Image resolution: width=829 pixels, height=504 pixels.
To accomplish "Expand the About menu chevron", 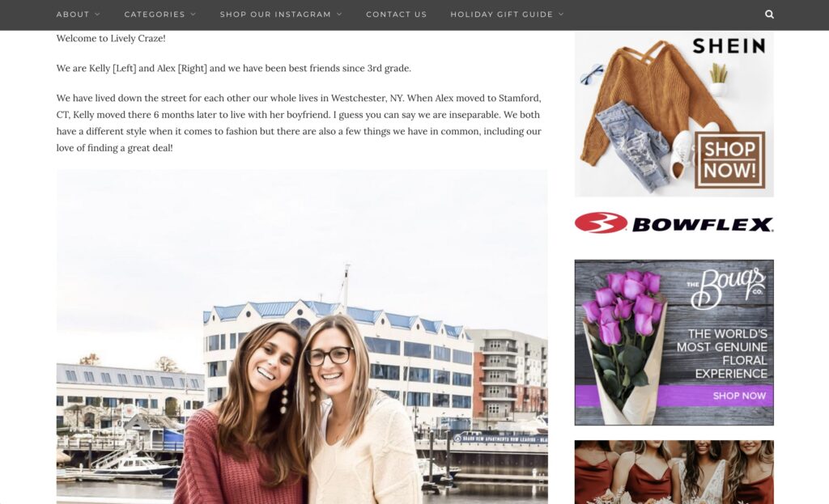I will (x=97, y=15).
